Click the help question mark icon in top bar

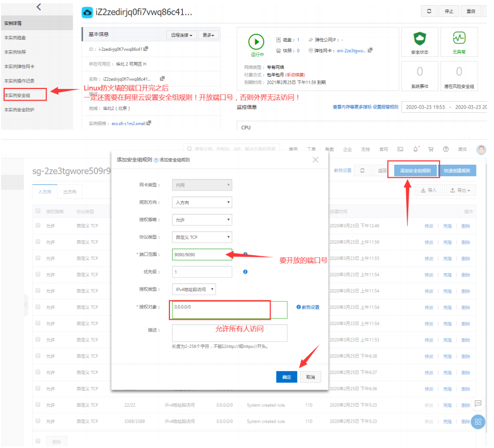[446, 149]
